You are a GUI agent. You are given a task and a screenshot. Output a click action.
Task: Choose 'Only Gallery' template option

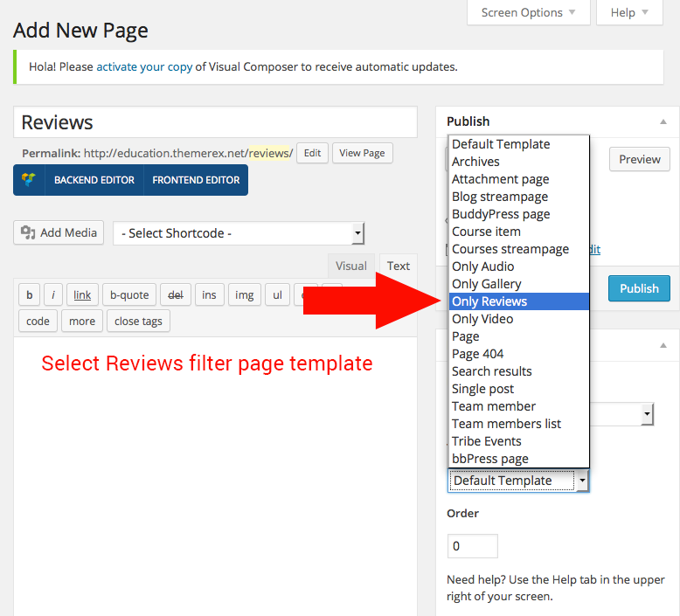click(487, 284)
